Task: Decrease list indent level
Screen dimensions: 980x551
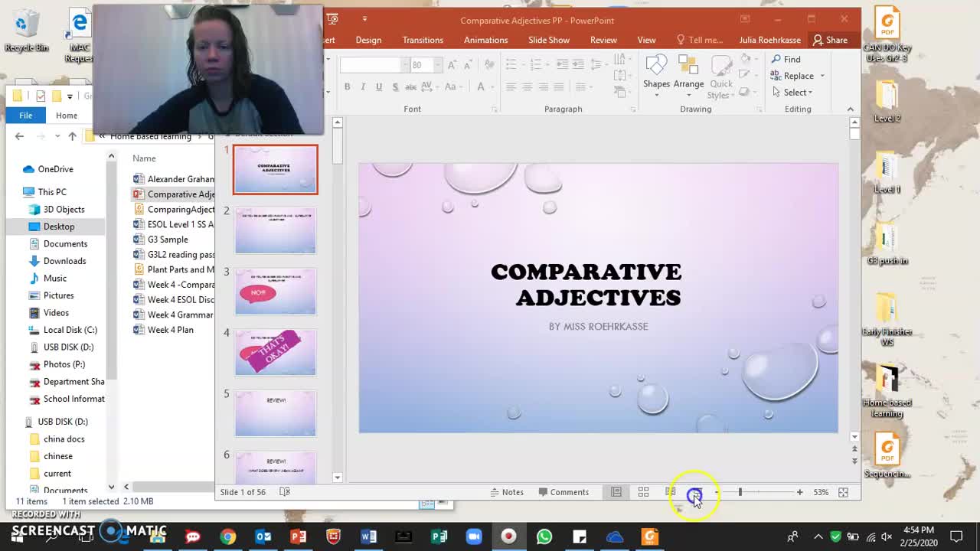Action: (563, 65)
